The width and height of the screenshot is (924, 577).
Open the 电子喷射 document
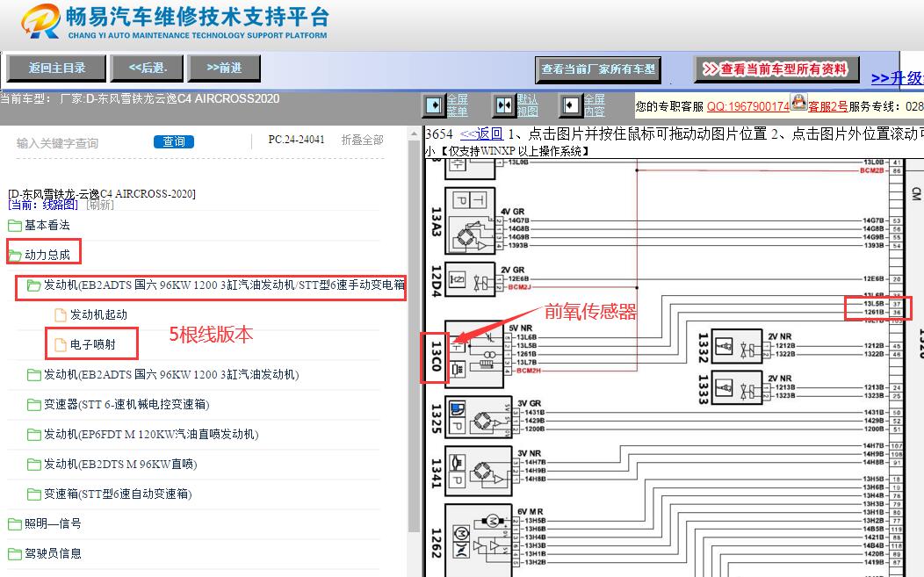click(x=92, y=345)
